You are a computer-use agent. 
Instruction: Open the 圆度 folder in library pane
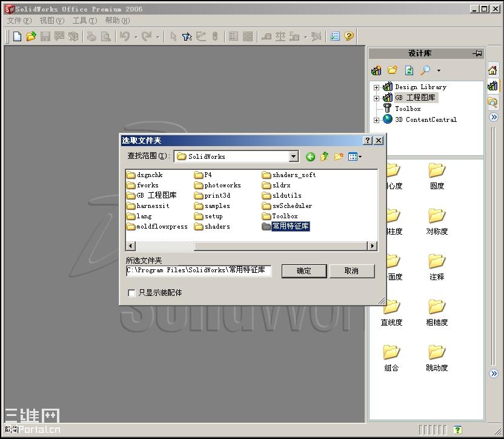tap(437, 176)
